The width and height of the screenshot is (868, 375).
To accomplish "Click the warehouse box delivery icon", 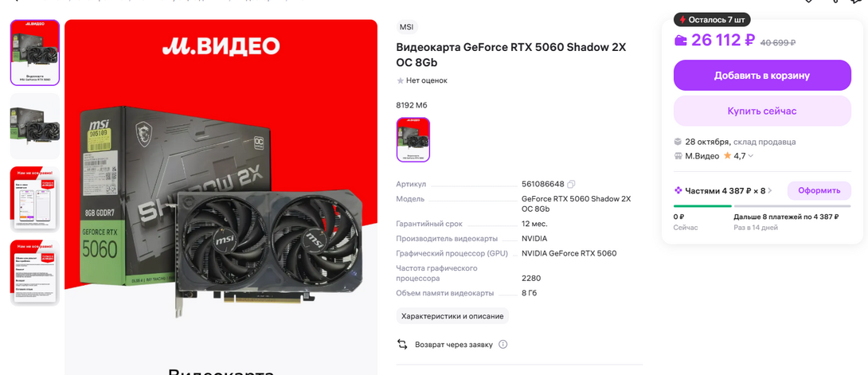I will pyautogui.click(x=678, y=142).
